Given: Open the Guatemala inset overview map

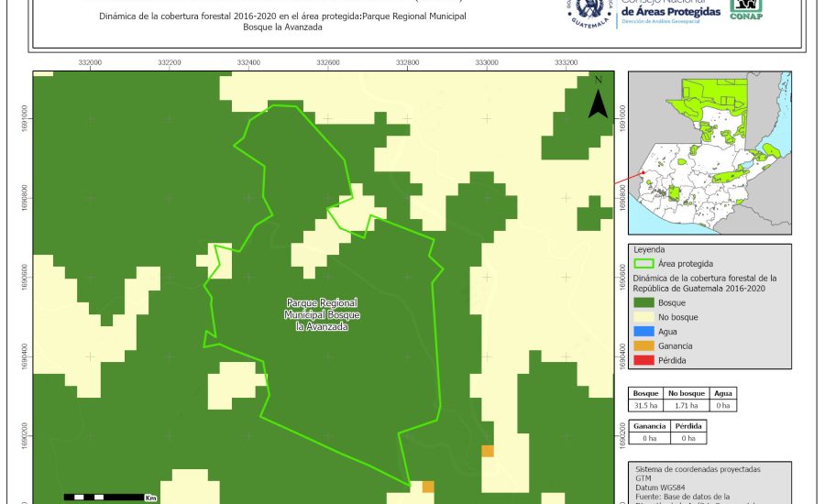Looking at the screenshot, I should point(707,154).
